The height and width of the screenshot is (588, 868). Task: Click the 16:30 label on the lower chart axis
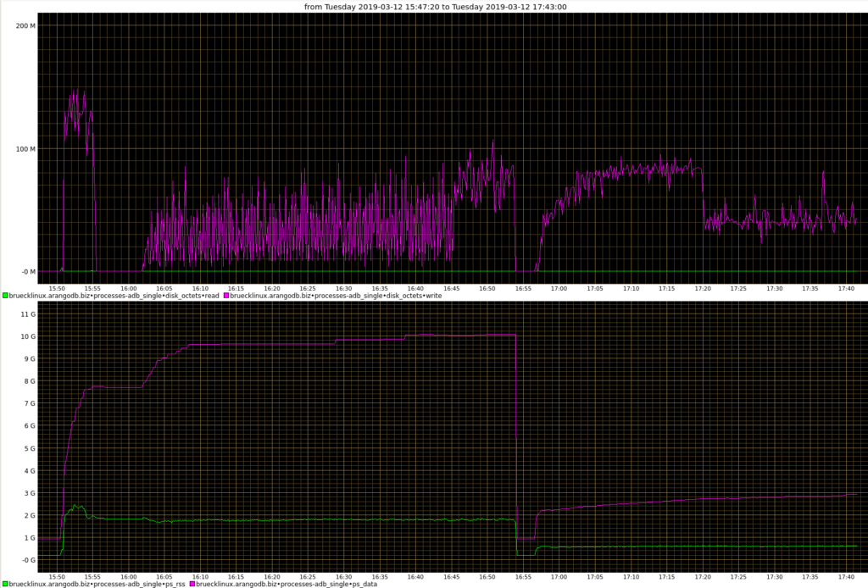pyautogui.click(x=343, y=577)
